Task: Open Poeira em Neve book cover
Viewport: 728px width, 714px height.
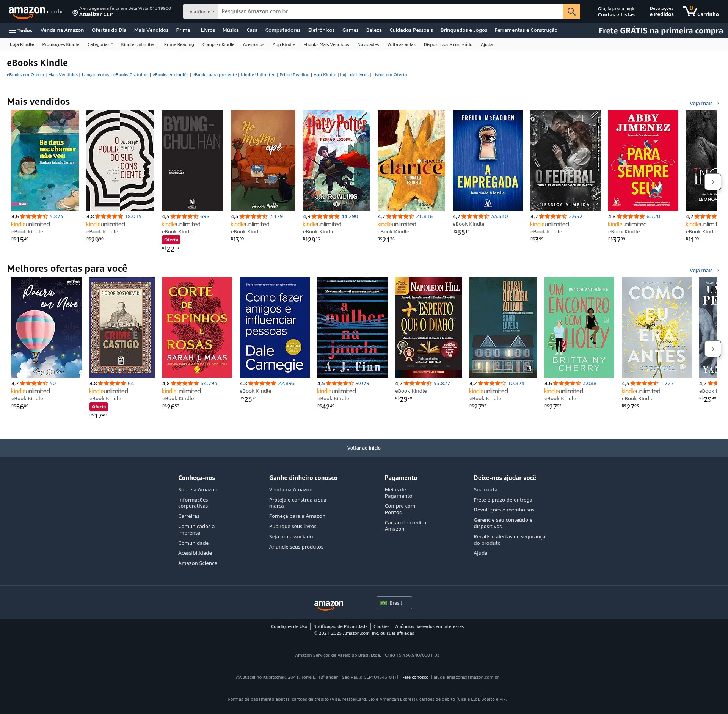Action: click(47, 327)
